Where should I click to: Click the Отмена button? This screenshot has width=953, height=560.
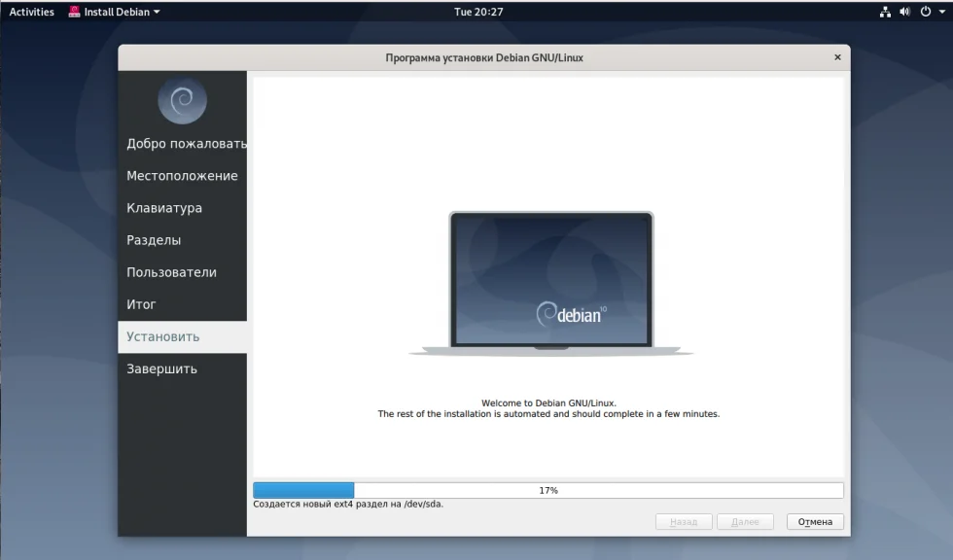815,522
